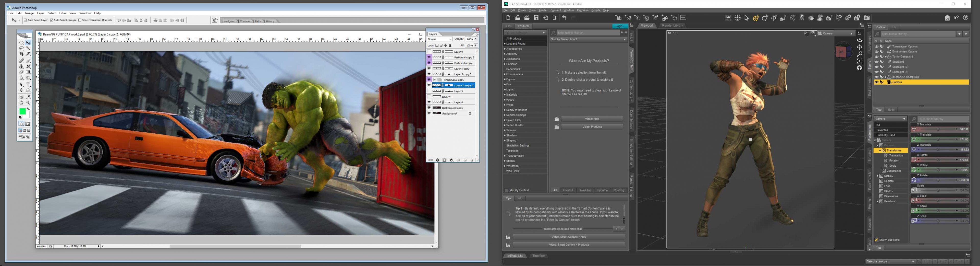Select the Rotate tool in DAZ toolbar
Viewport: 980px width, 266px height.
pyautogui.click(x=765, y=18)
